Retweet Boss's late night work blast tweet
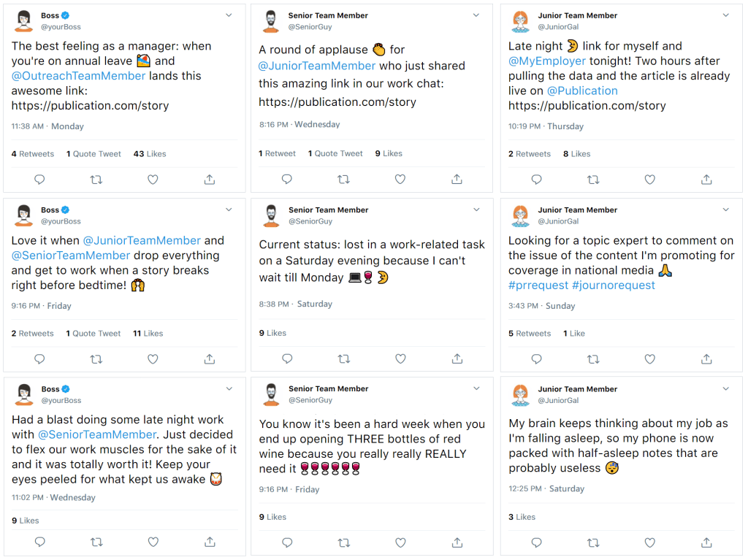 click(96, 542)
